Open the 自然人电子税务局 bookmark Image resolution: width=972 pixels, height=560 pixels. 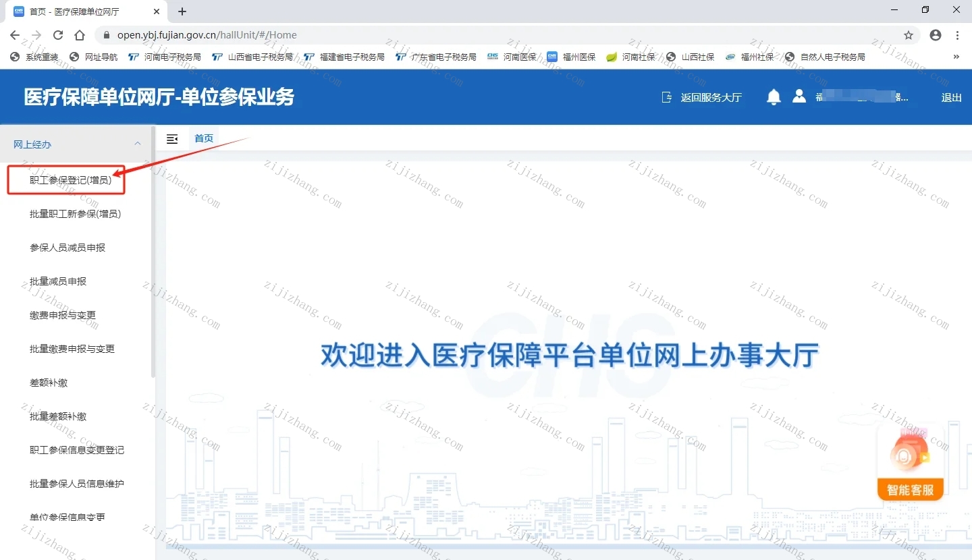pos(825,57)
